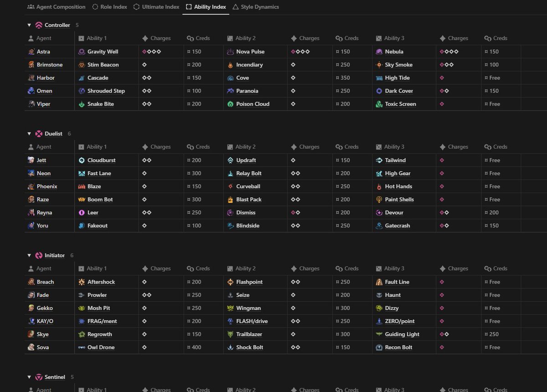This screenshot has height=392, width=547.
Task: Open the Gekko agent row
Action: coord(45,308)
